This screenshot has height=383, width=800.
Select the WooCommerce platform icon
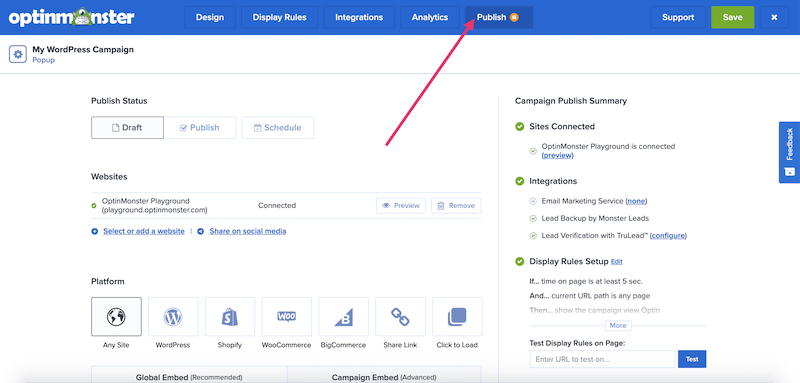tap(287, 317)
